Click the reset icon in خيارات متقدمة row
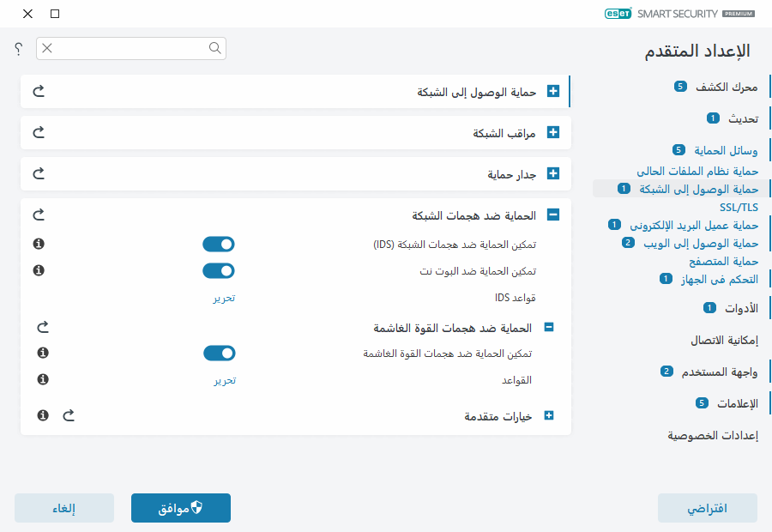Viewport: 772px width, 532px height. (x=69, y=415)
